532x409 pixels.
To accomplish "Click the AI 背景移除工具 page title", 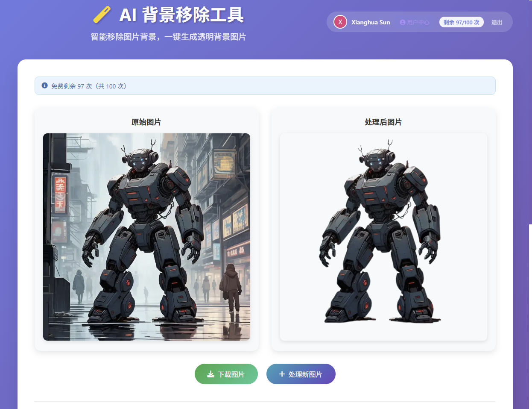I will pyautogui.click(x=181, y=15).
